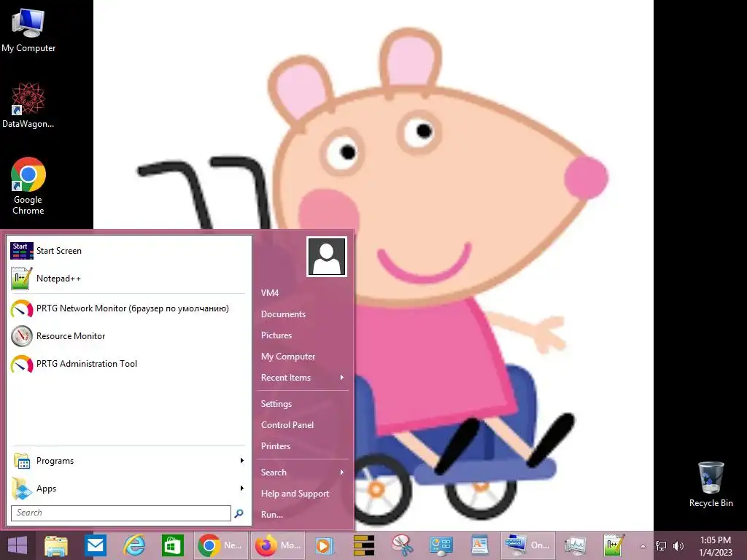
Task: Click the user account picture
Action: coord(327,257)
